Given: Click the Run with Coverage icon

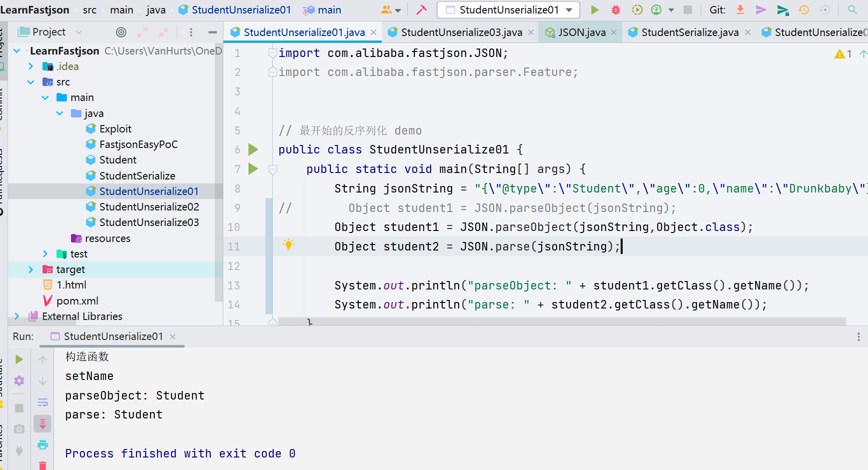Looking at the screenshot, I should pyautogui.click(x=637, y=10).
